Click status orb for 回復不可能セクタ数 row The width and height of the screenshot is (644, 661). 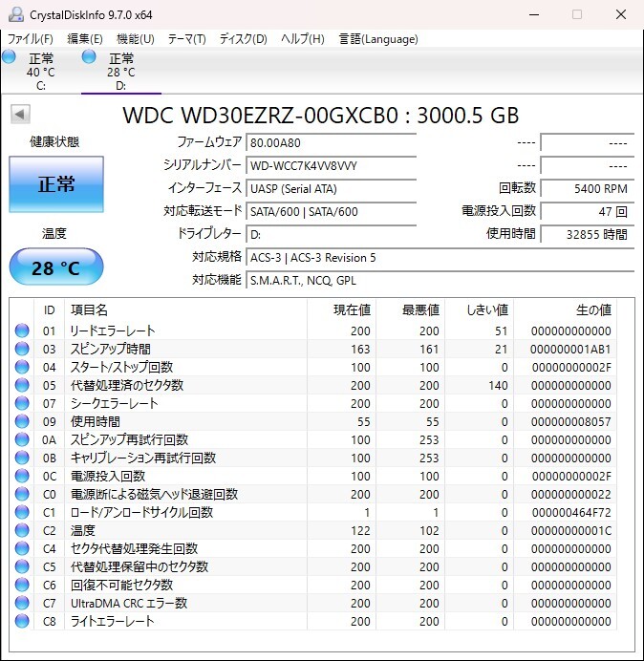pyautogui.click(x=22, y=585)
